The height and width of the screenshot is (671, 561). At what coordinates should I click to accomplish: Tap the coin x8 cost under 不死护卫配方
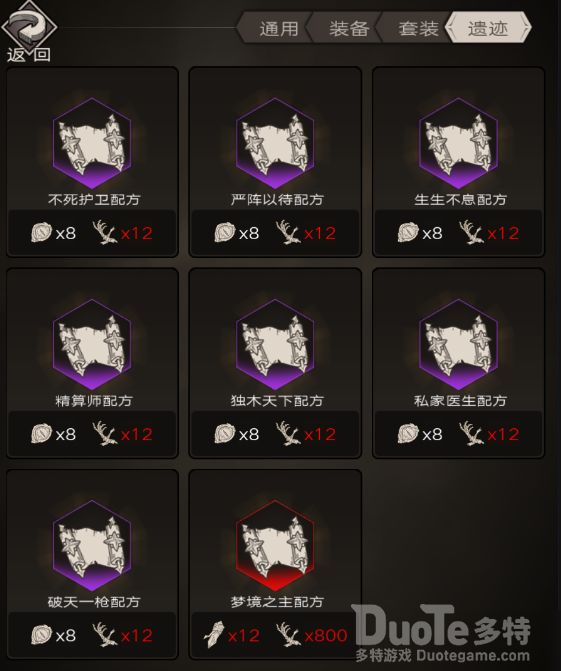[x=53, y=233]
